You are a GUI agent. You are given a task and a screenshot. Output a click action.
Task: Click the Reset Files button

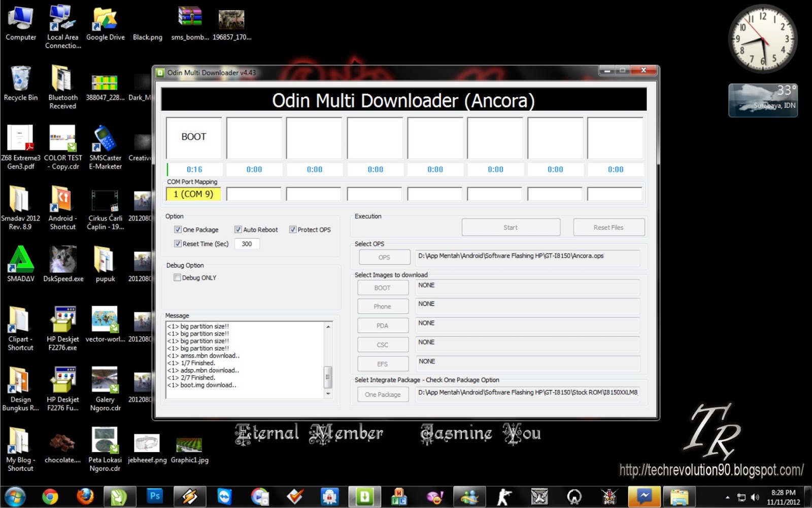click(x=609, y=228)
